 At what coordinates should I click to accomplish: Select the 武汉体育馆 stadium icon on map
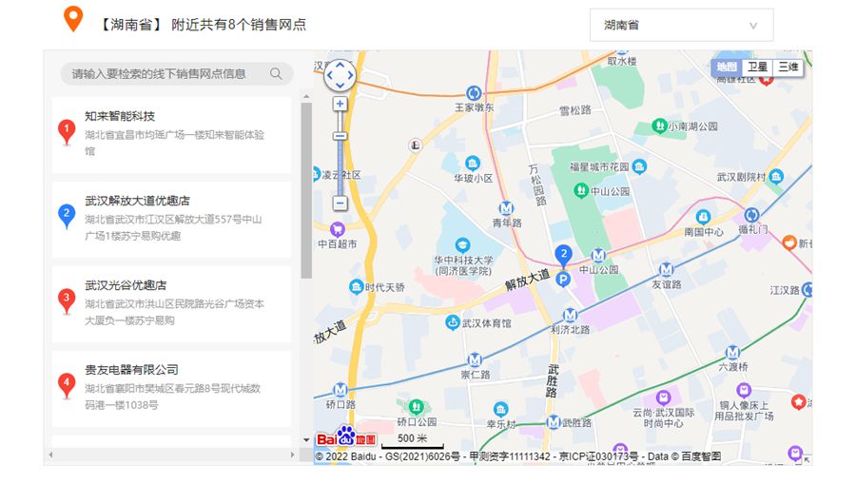[x=454, y=323]
